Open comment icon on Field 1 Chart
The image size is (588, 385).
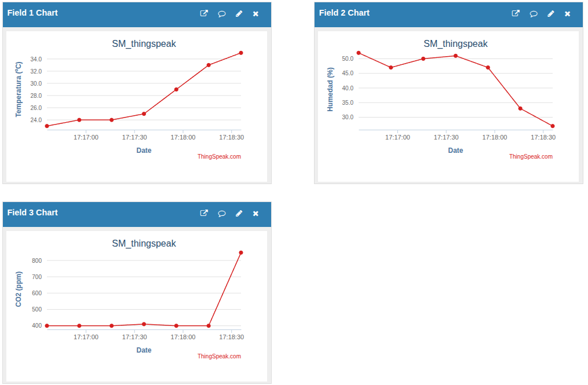tap(221, 14)
